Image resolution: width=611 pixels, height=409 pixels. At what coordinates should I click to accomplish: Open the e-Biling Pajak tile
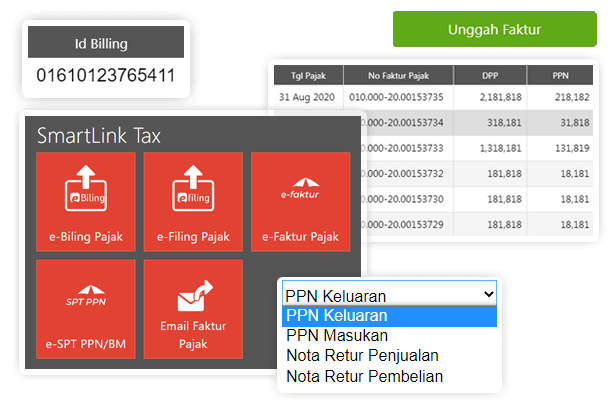coord(85,201)
